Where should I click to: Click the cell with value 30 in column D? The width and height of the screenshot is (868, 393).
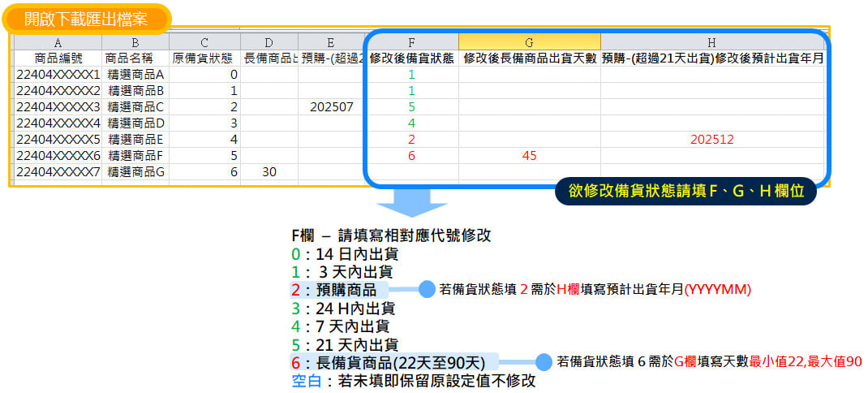(x=269, y=172)
